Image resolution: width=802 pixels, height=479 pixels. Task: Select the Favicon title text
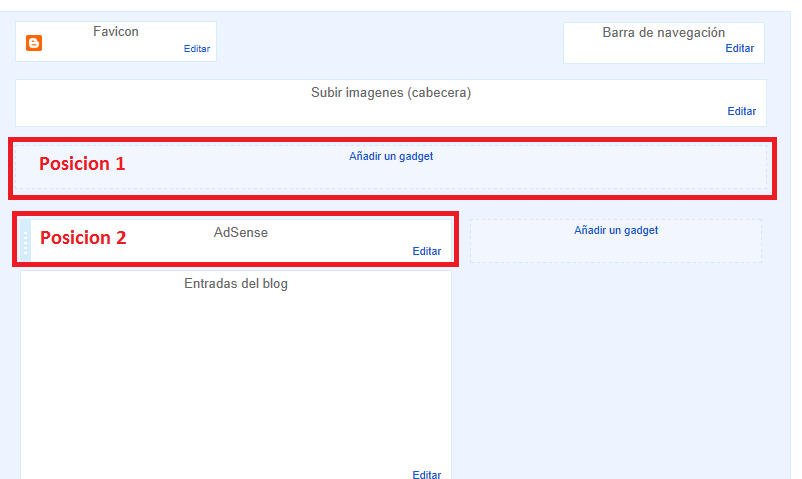116,32
